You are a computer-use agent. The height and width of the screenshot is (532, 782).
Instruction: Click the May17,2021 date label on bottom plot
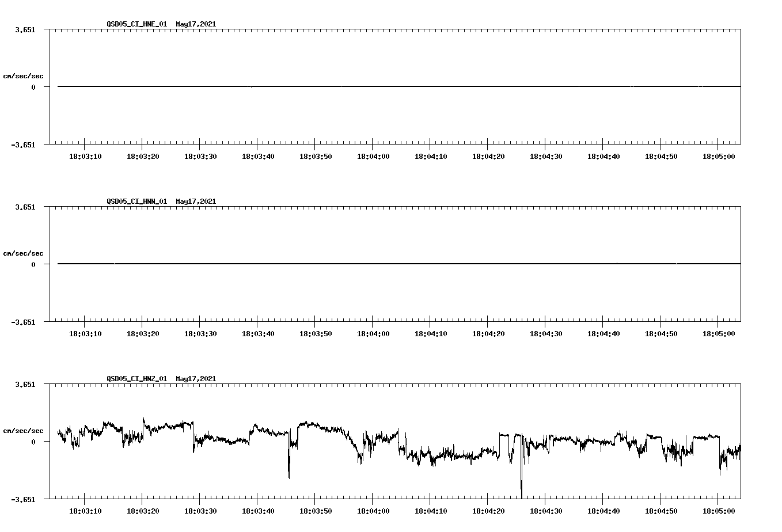click(x=195, y=379)
